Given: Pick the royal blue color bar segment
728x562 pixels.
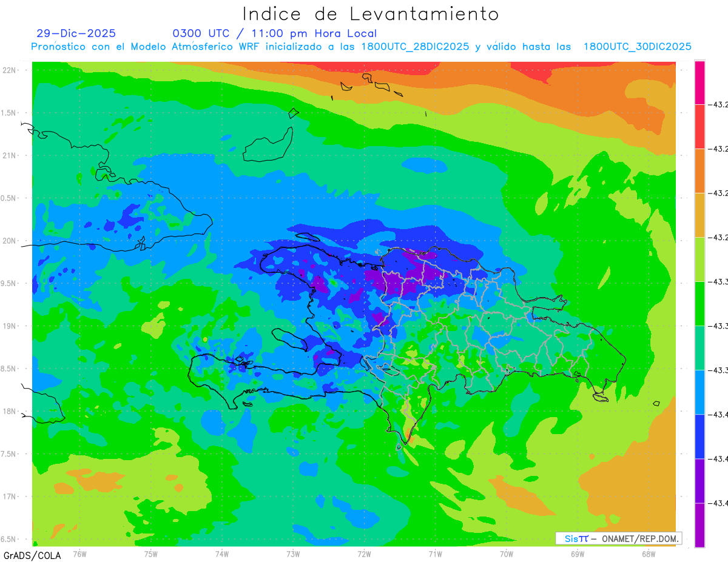Looking at the screenshot, I should point(699,437).
